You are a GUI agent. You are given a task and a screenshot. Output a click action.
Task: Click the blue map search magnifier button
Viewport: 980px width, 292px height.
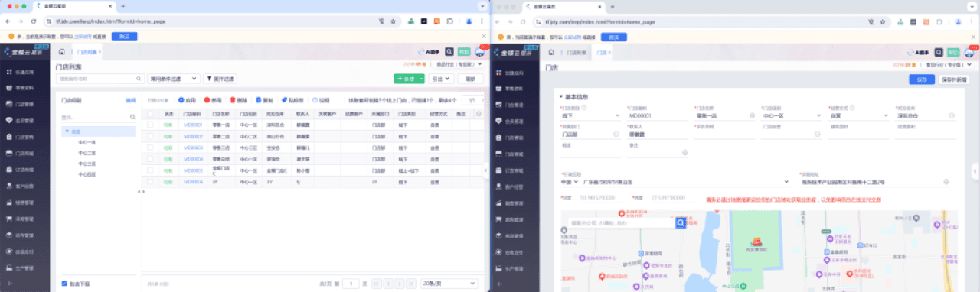(681, 222)
